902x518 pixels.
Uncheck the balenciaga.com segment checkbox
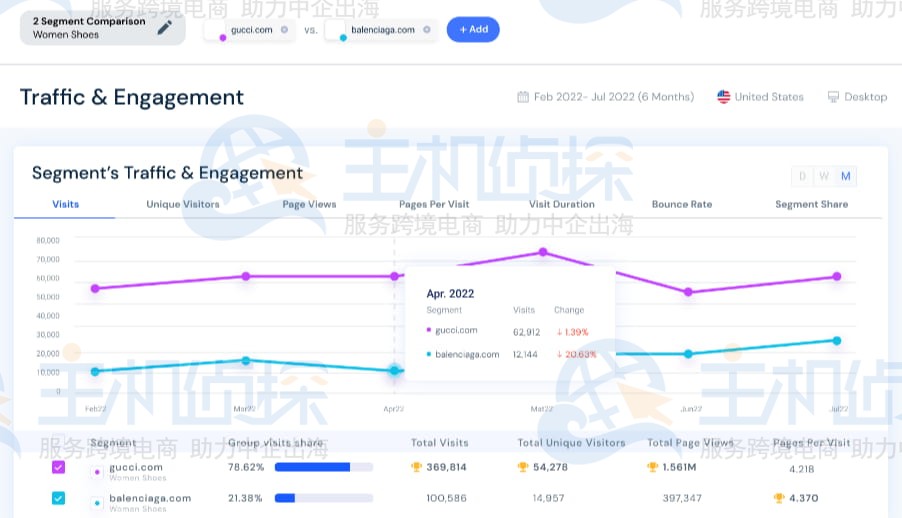coord(58,498)
